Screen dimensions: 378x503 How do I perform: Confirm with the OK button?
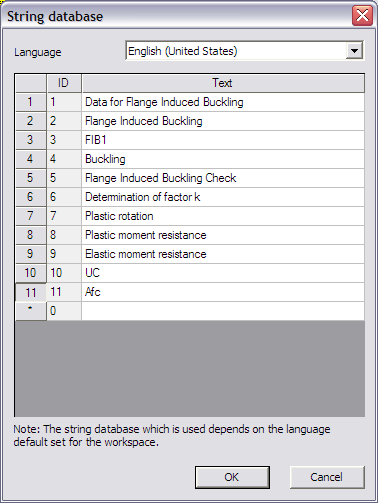pos(232,477)
